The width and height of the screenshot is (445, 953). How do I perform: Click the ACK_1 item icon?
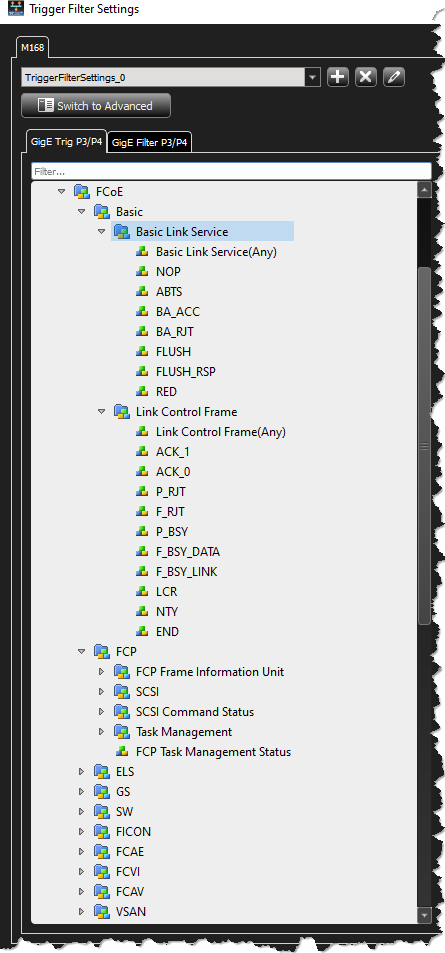coord(142,452)
